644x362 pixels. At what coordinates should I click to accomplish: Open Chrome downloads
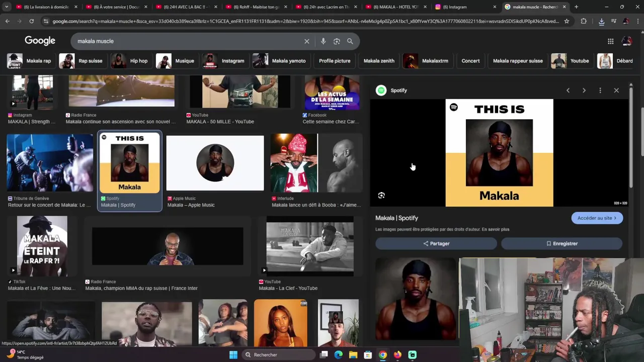(x=601, y=21)
